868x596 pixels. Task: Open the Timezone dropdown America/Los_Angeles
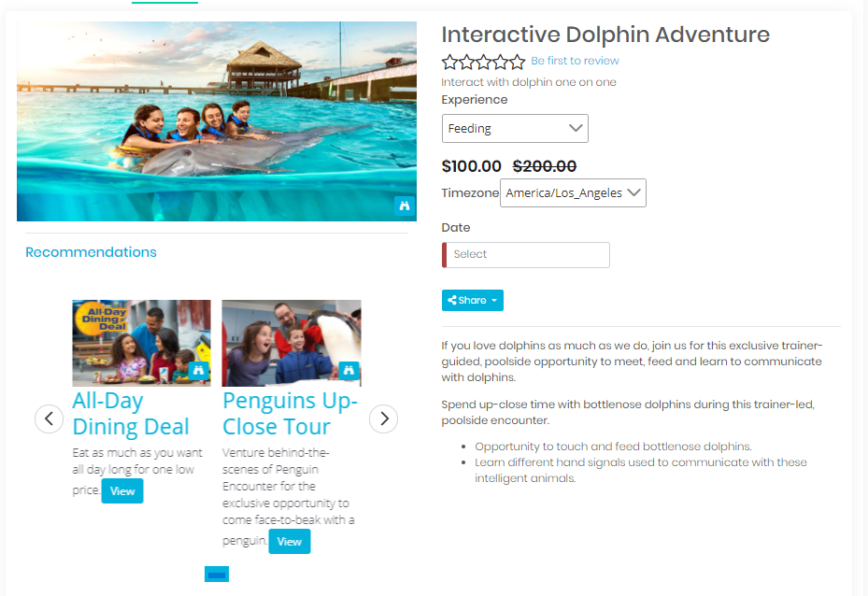tap(573, 193)
